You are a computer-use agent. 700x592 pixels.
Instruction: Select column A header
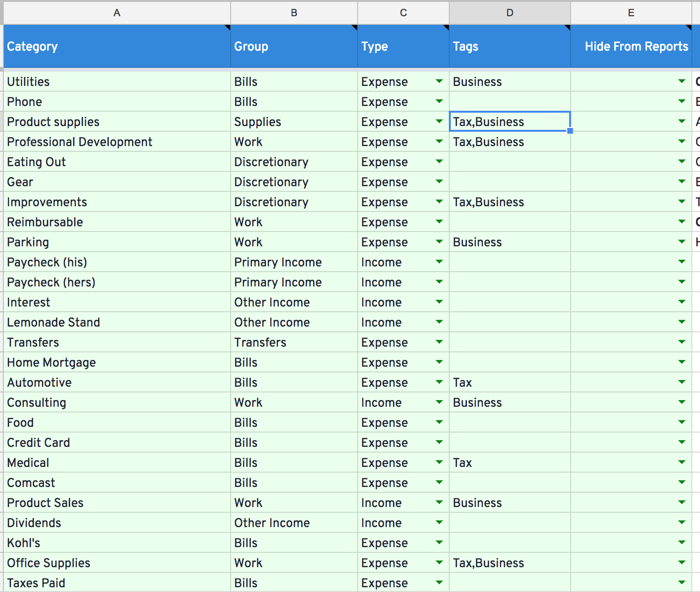(117, 13)
